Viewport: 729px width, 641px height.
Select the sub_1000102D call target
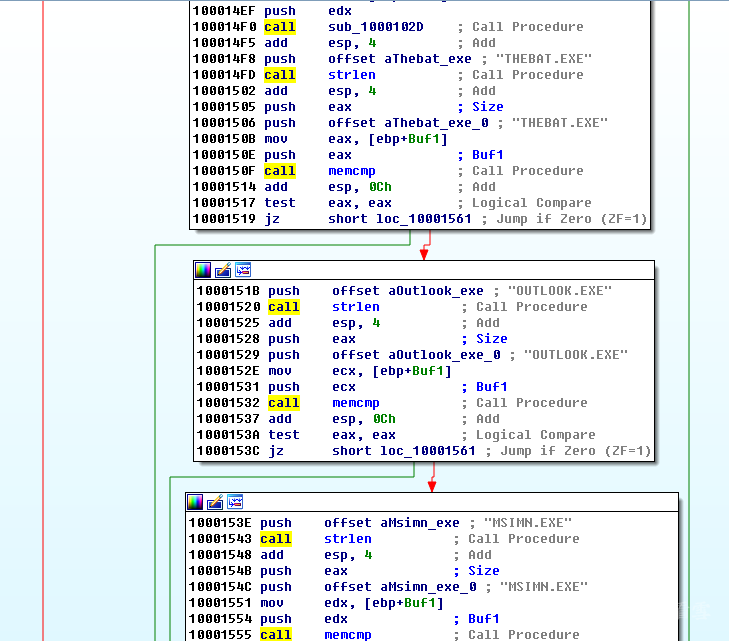[376, 27]
